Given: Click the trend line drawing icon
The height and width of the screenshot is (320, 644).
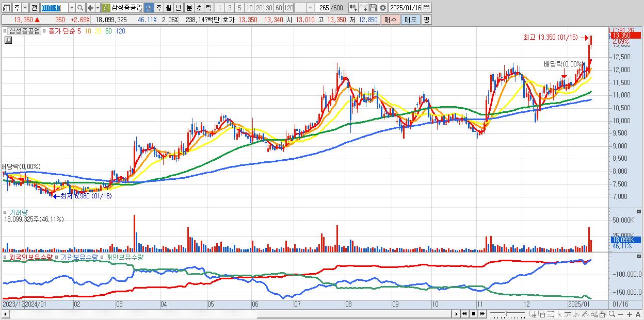Looking at the screenshot, I should (x=568, y=314).
